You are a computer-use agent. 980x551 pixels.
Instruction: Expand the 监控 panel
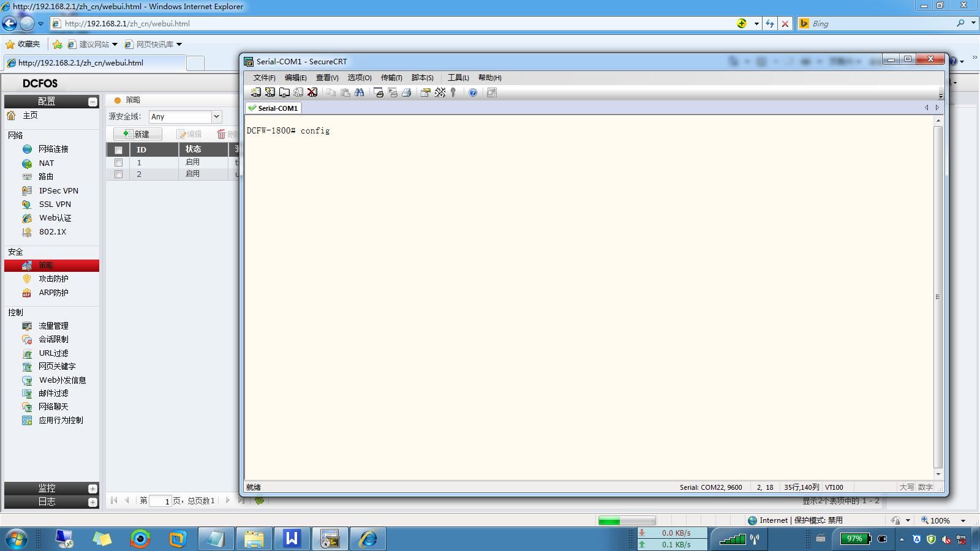pyautogui.click(x=92, y=489)
